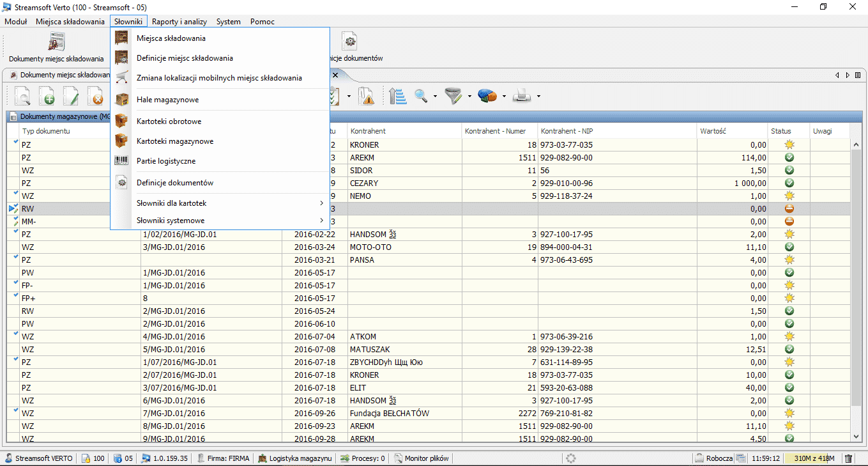This screenshot has width=868, height=466.
Task: Click the vertical scrollbar of the table
Action: pos(857,277)
